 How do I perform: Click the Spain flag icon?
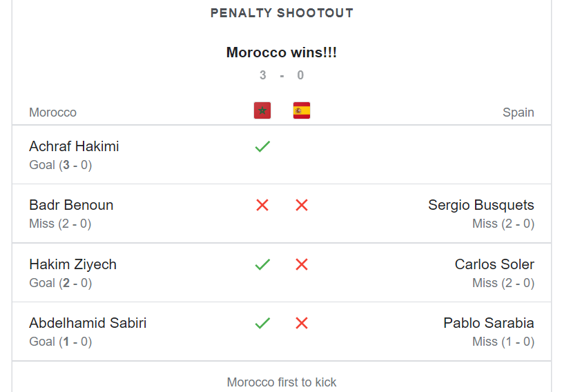(302, 110)
